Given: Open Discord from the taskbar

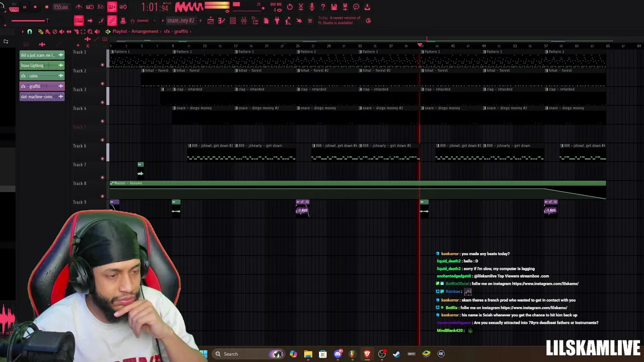Looking at the screenshot, I should 338,354.
